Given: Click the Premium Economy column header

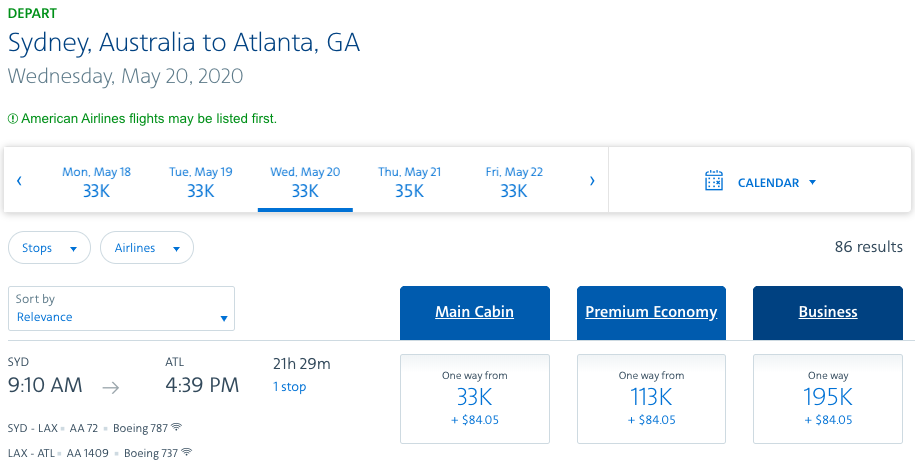Looking at the screenshot, I should 651,312.
